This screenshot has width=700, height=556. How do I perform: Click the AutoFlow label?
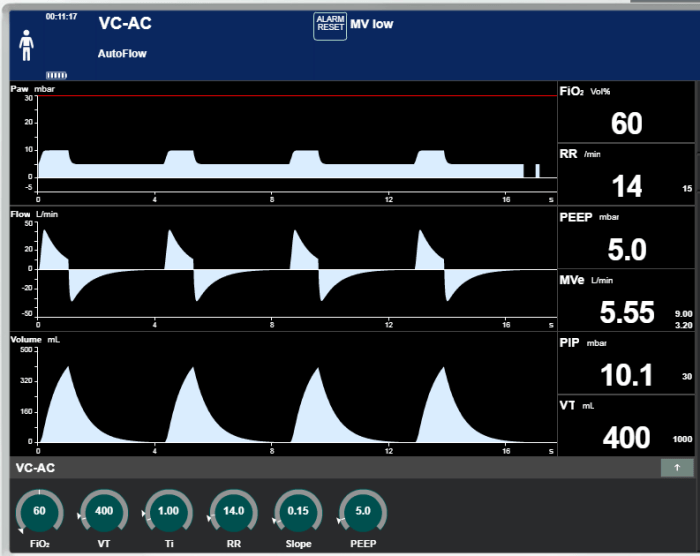click(x=122, y=53)
